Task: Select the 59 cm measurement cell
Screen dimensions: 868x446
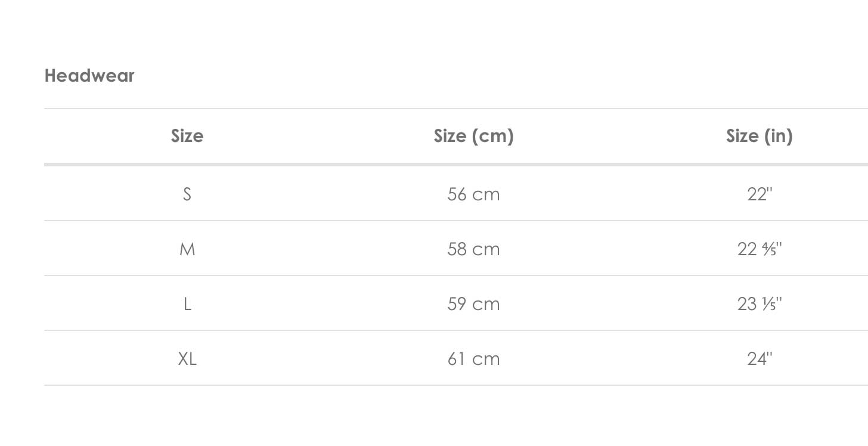Action: point(473,304)
